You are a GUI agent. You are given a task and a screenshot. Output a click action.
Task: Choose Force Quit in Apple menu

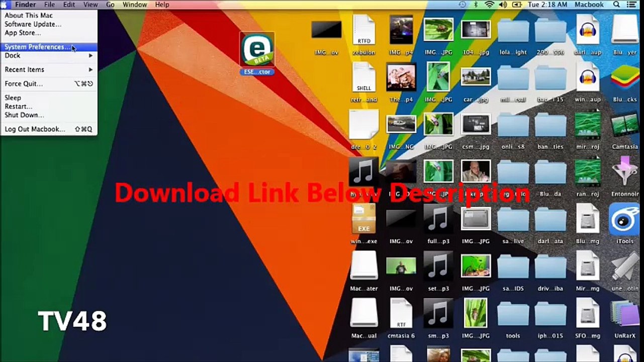49,84
